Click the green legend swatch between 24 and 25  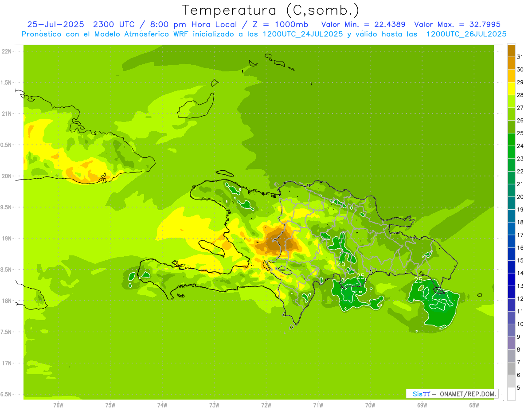click(x=511, y=139)
